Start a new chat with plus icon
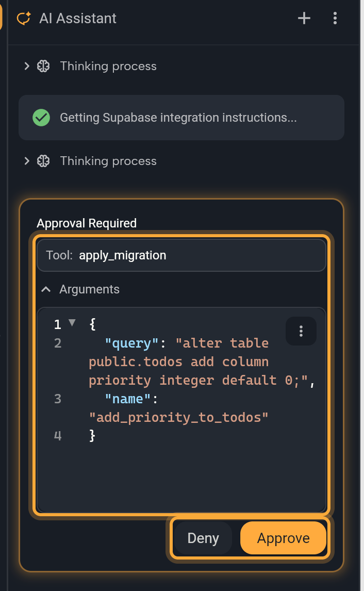Image resolution: width=364 pixels, height=591 pixels. 304,18
